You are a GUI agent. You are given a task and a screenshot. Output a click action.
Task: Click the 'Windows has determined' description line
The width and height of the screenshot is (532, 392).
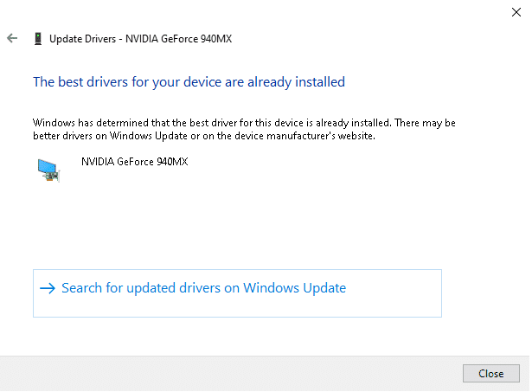[244, 124]
